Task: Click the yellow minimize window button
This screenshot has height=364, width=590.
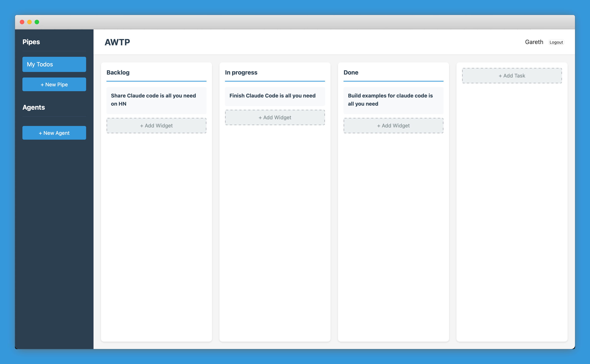Action: coord(29,22)
